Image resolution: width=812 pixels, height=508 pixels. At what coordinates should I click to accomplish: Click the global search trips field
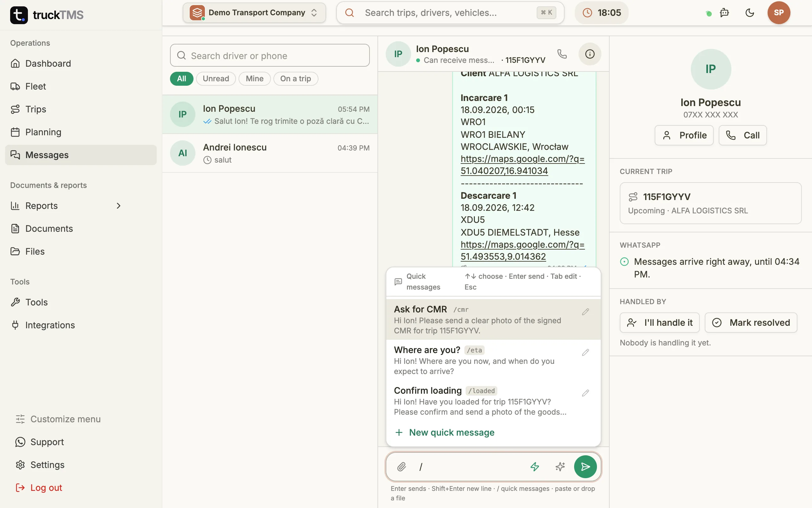450,13
